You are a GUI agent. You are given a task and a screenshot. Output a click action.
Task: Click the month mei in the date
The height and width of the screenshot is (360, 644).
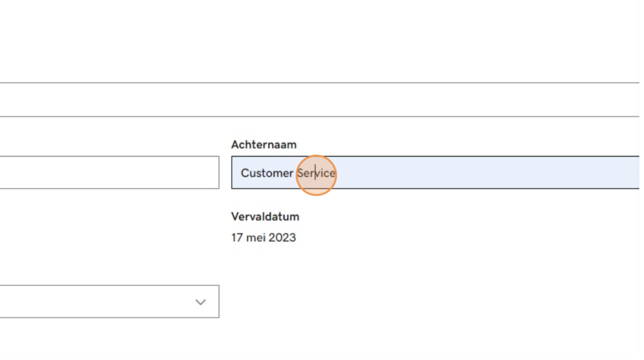point(256,237)
